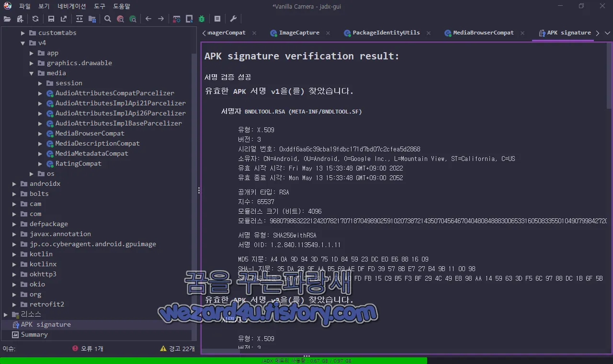
Task: Expand the customtabs package arrow
Action: [23, 33]
